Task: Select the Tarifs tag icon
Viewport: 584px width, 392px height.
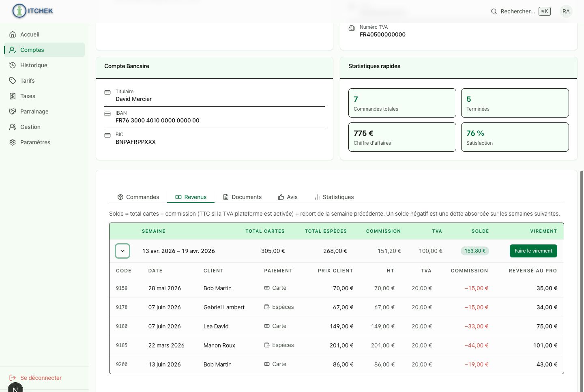Action: (x=13, y=81)
